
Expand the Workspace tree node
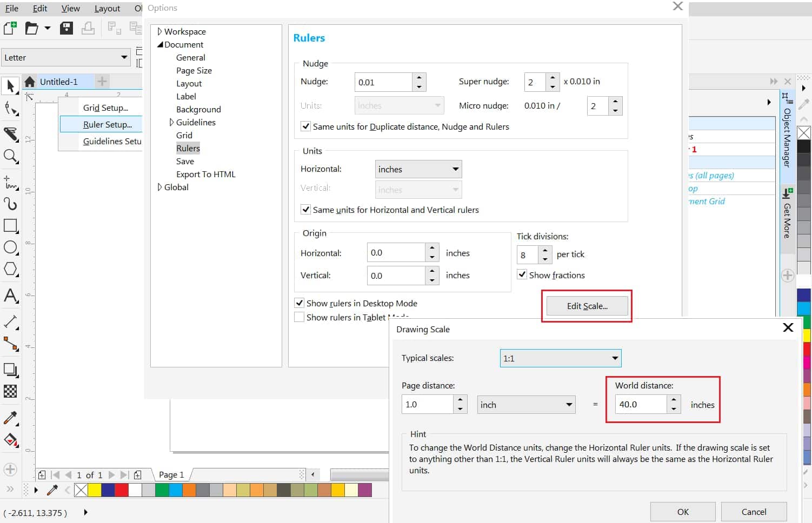click(159, 31)
